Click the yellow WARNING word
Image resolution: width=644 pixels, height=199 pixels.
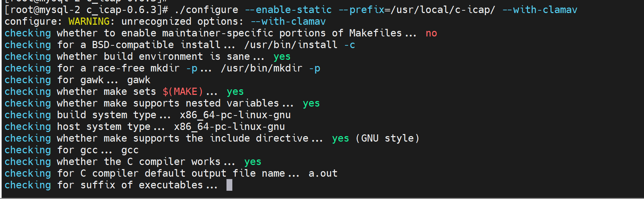pyautogui.click(x=89, y=21)
